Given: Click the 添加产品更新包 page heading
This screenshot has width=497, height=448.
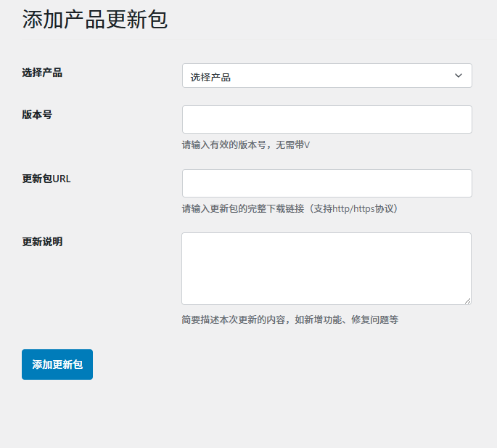Looking at the screenshot, I should [x=95, y=20].
